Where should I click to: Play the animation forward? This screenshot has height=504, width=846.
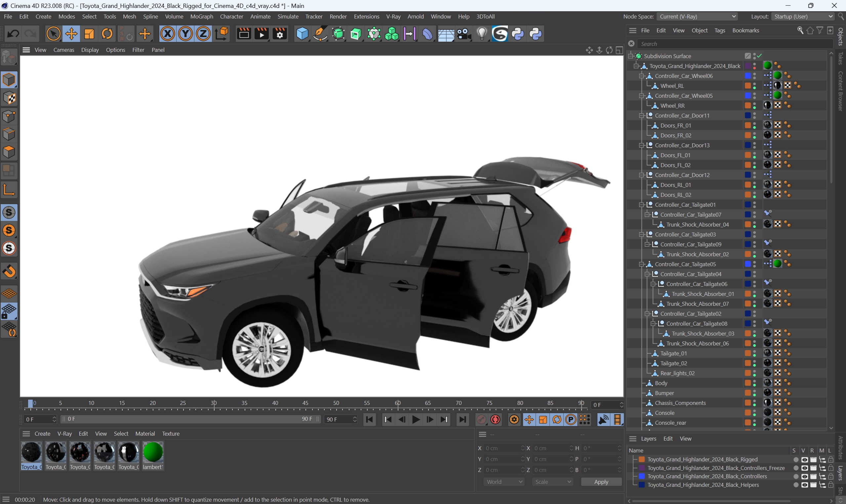[x=416, y=420]
